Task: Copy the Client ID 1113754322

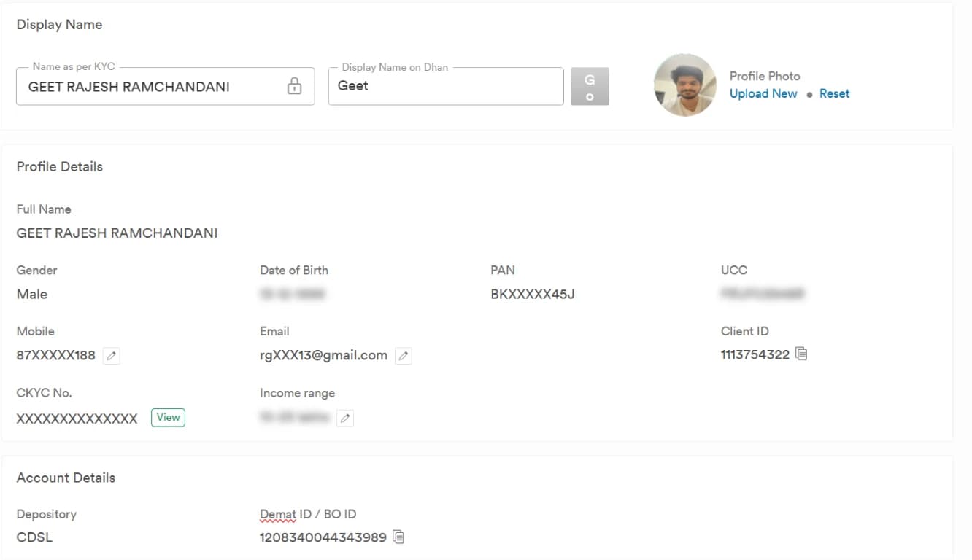Action: (x=801, y=354)
